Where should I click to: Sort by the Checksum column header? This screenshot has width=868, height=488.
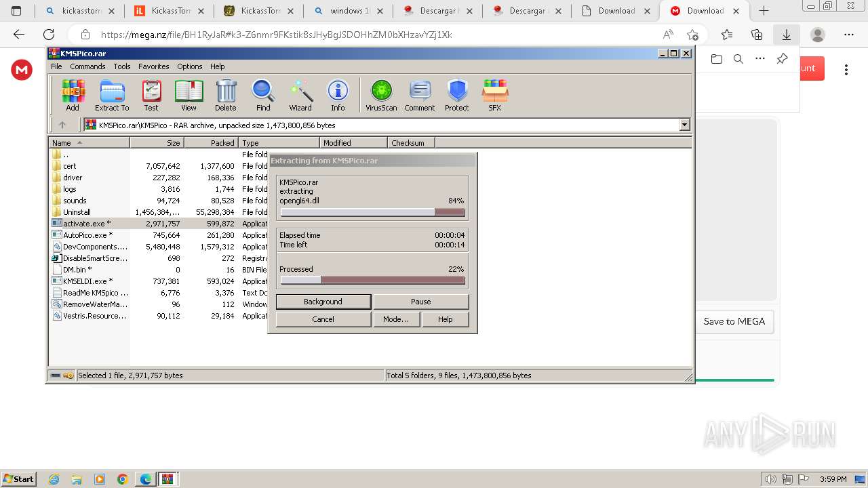(x=411, y=143)
